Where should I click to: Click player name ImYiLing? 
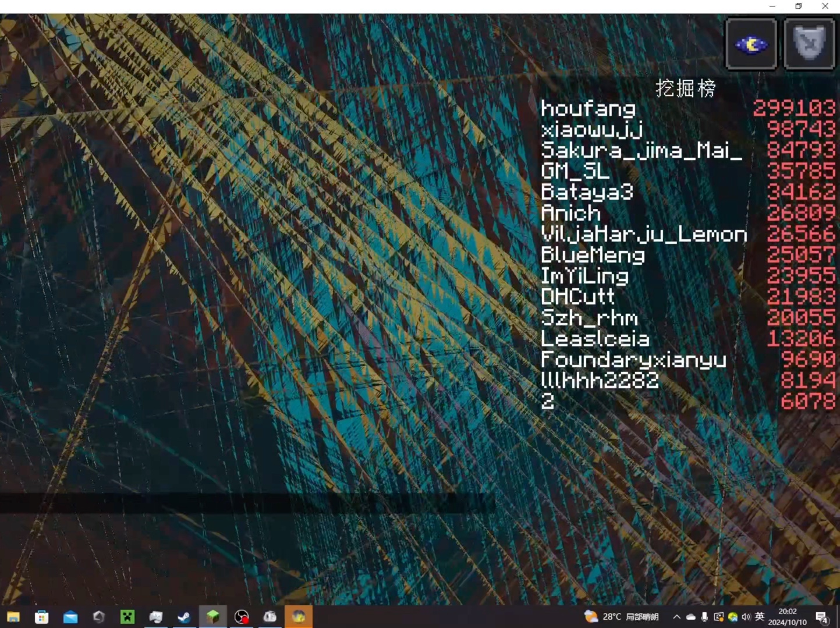click(584, 276)
